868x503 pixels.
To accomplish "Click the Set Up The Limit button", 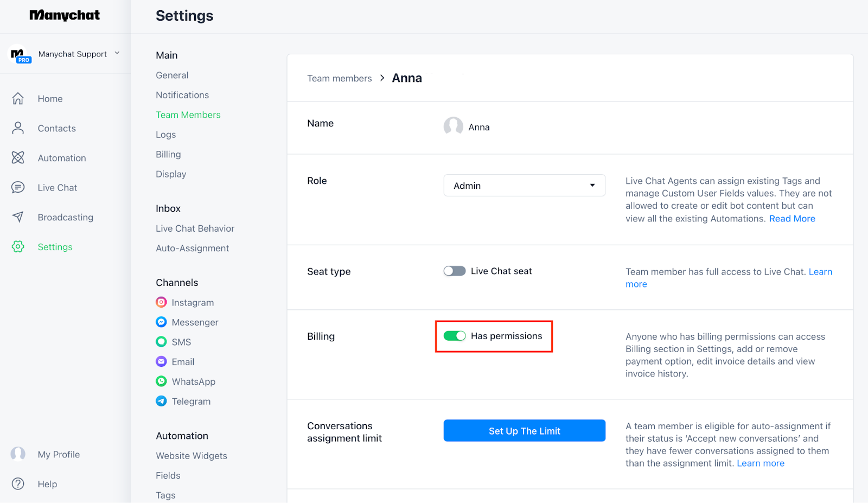I will point(524,431).
